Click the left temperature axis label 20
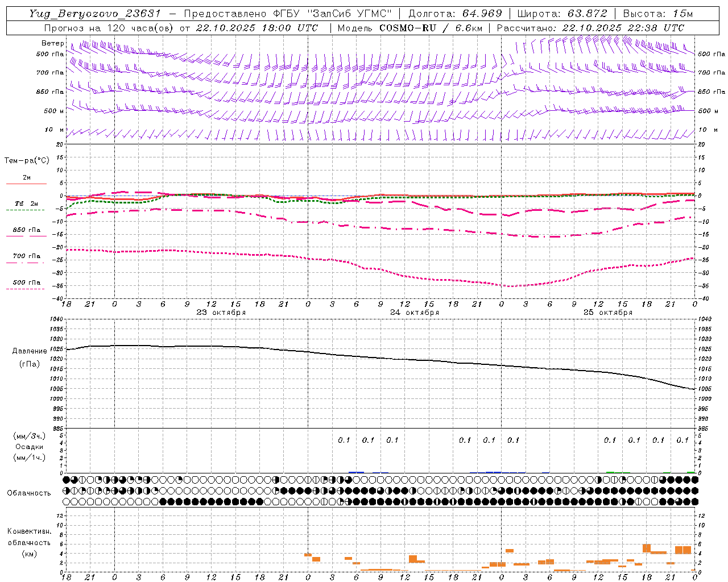728x582 pixels. click(59, 145)
